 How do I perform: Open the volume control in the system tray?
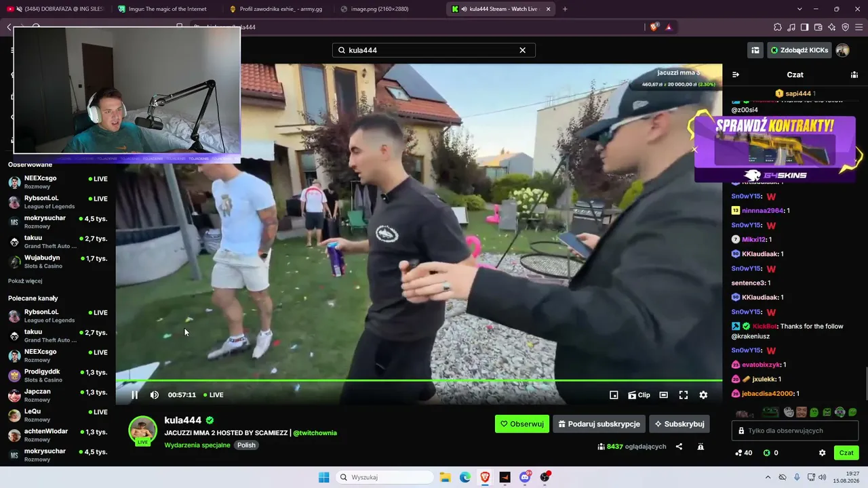(x=823, y=477)
